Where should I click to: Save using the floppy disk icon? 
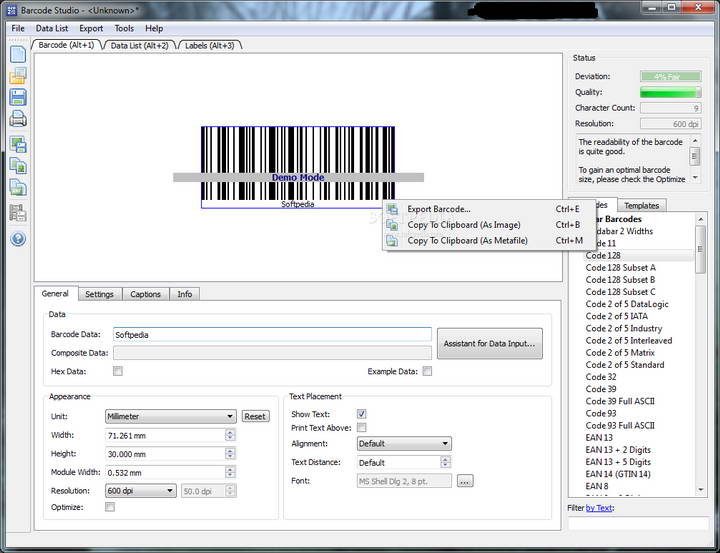click(x=18, y=97)
